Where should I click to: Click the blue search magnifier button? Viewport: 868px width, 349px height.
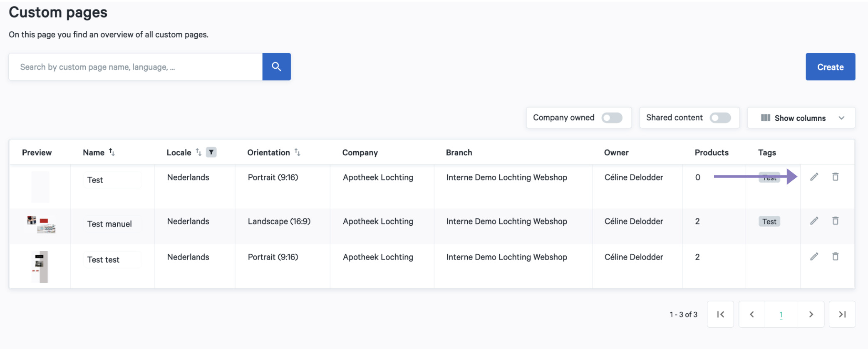pos(276,67)
